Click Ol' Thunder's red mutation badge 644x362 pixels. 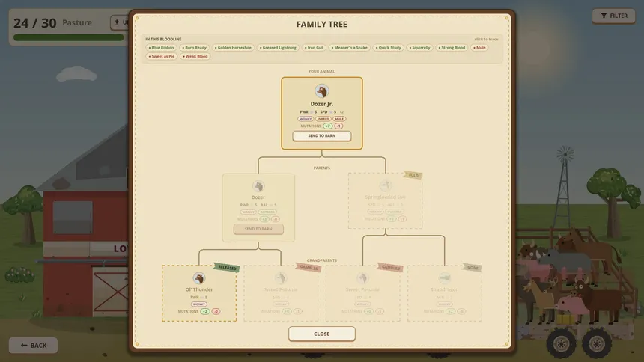pyautogui.click(x=216, y=312)
